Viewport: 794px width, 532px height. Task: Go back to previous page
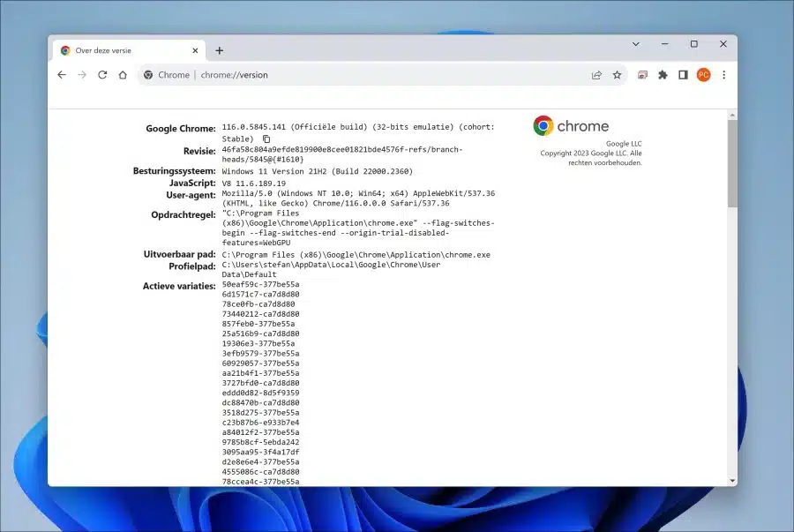pos(62,75)
